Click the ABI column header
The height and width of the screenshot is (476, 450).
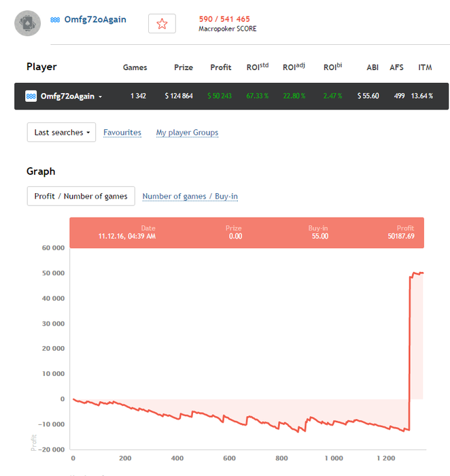[373, 67]
